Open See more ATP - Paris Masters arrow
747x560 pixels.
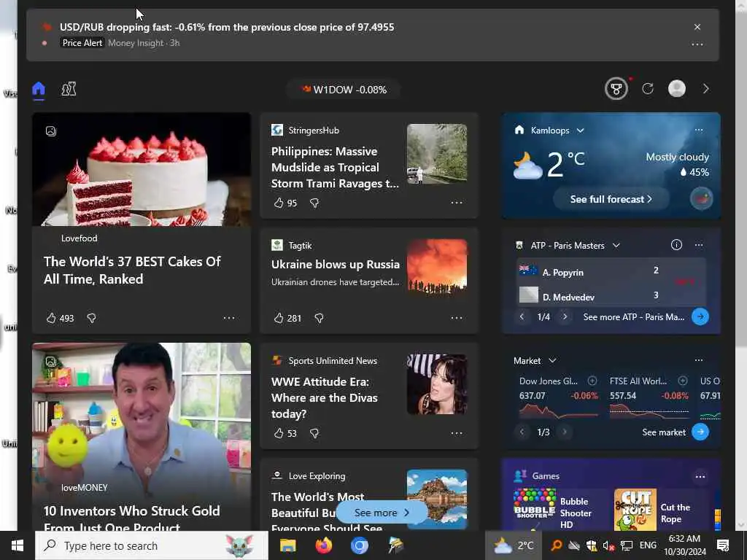click(700, 316)
